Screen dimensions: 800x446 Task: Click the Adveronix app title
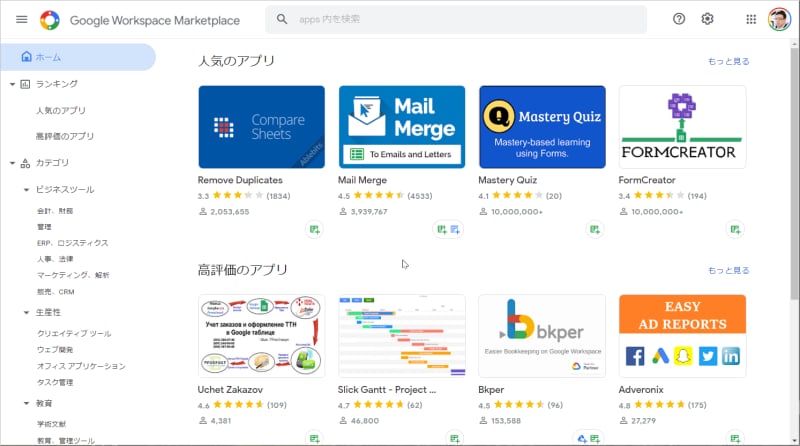tap(641, 390)
